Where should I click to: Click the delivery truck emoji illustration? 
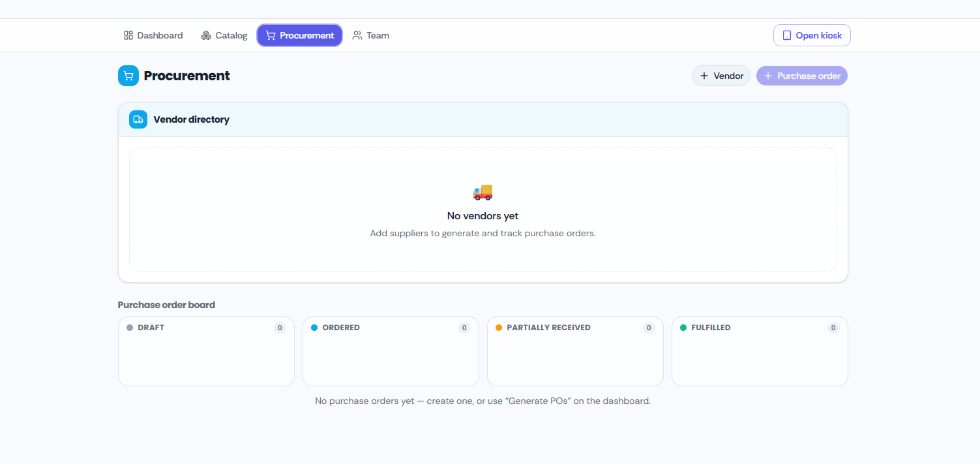[x=483, y=192]
